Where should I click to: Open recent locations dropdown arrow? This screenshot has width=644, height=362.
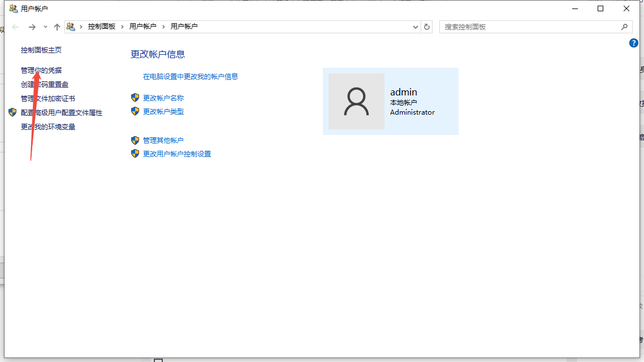45,27
